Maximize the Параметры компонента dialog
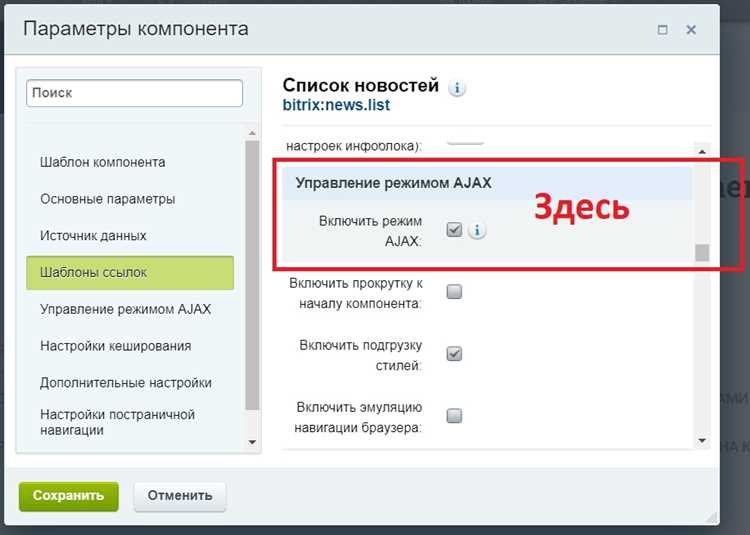 click(x=662, y=30)
